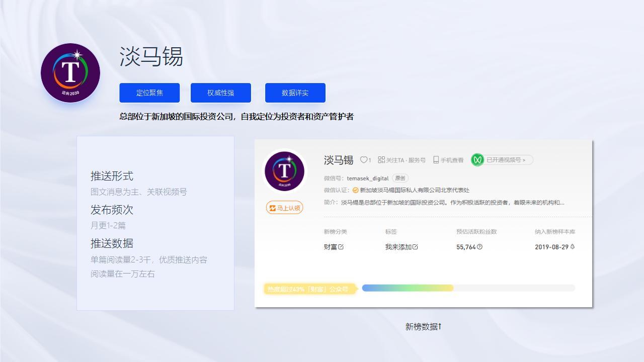Click the 预估活跃粉丝数 column label
The height and width of the screenshot is (362, 644).
tap(476, 232)
